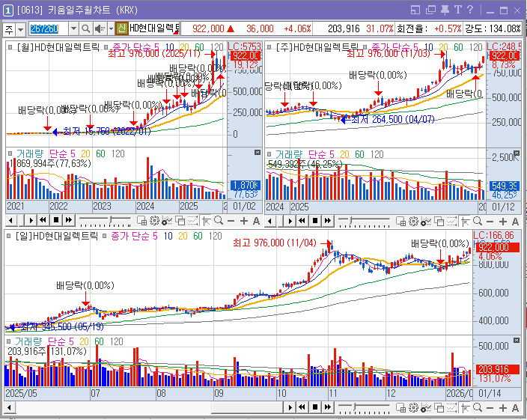Screen dimensions: 527x420
Task: Open the stock code search magnifier
Action: 85,29
